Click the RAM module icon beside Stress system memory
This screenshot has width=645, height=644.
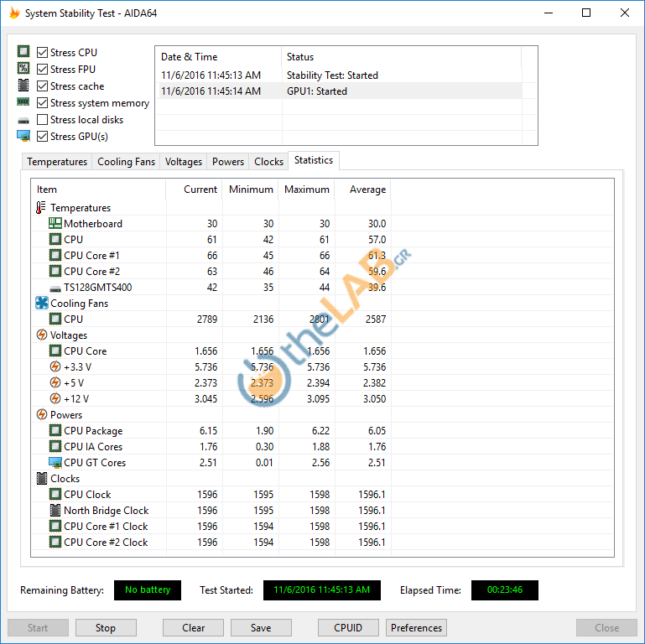[x=23, y=101]
